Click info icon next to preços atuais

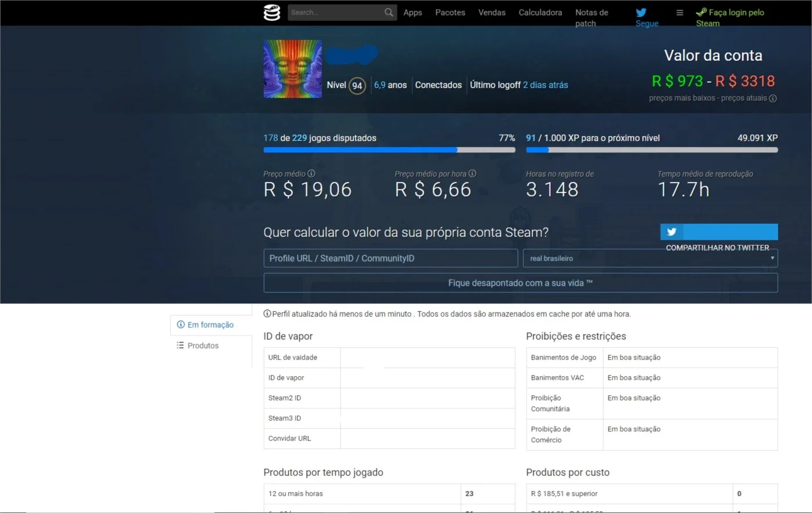(773, 98)
